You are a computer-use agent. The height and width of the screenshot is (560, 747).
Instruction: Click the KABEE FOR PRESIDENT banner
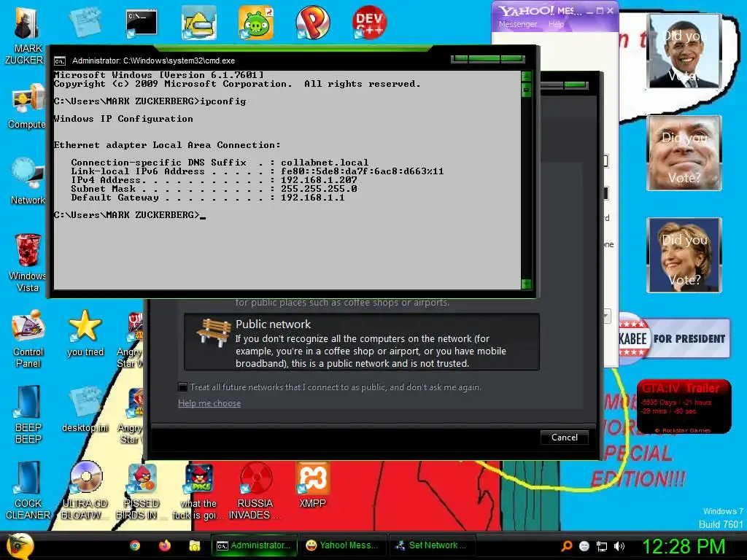tap(674, 338)
